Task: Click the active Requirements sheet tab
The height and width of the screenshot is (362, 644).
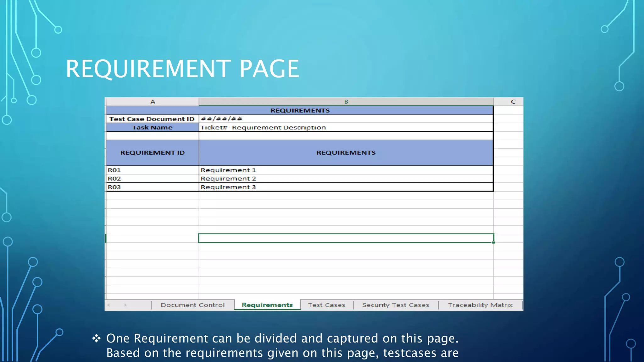Action: pos(267,305)
